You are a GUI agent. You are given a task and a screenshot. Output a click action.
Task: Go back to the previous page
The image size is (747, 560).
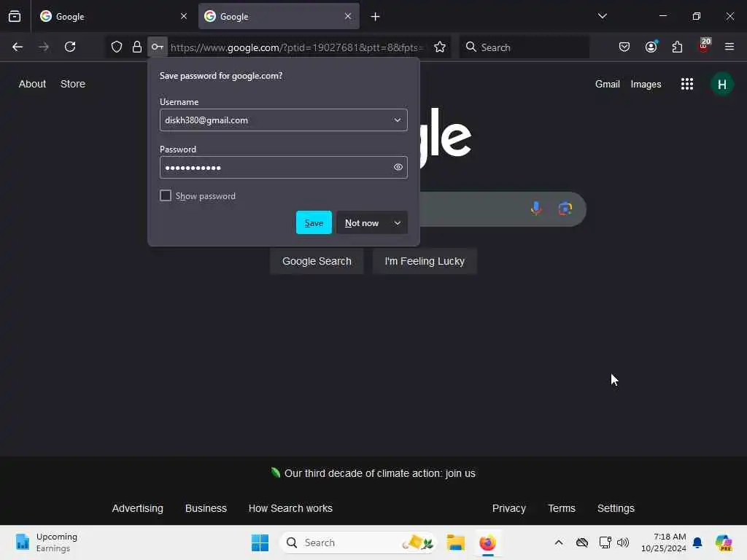coord(18,47)
